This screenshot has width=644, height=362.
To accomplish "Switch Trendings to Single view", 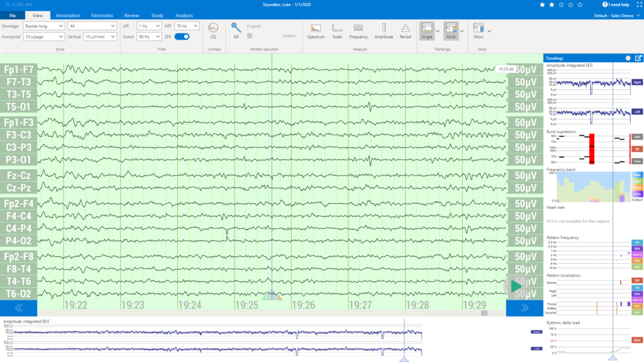I will (x=427, y=30).
